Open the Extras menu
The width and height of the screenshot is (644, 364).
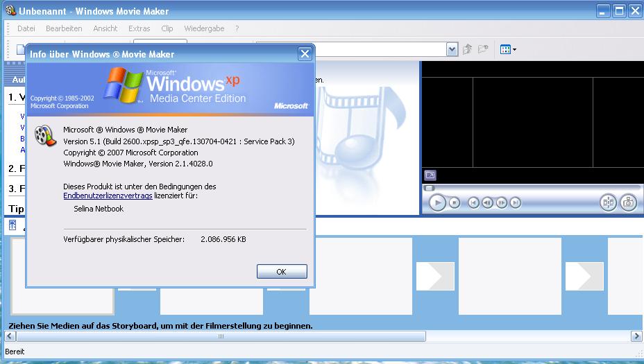tap(139, 28)
